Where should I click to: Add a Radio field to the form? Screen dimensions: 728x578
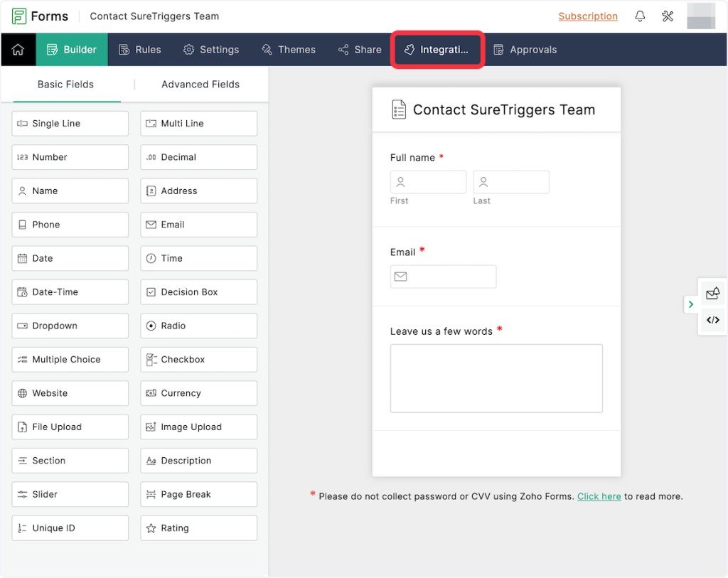tap(198, 326)
